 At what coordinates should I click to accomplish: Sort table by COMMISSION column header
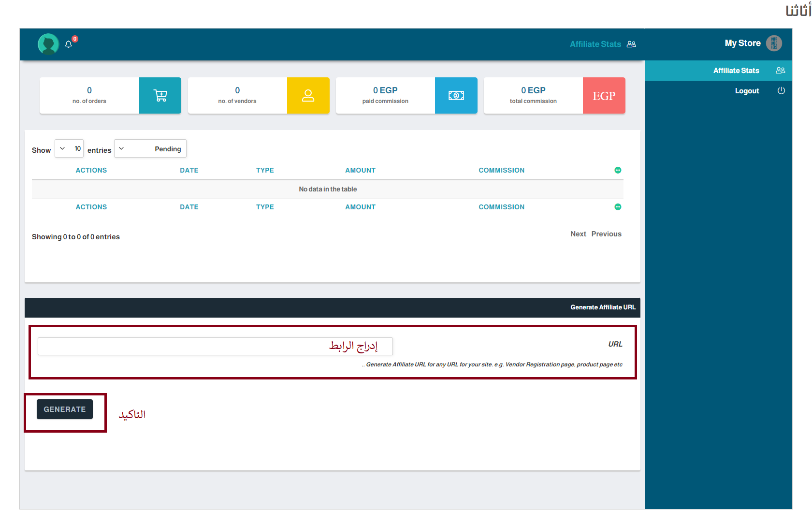click(501, 170)
